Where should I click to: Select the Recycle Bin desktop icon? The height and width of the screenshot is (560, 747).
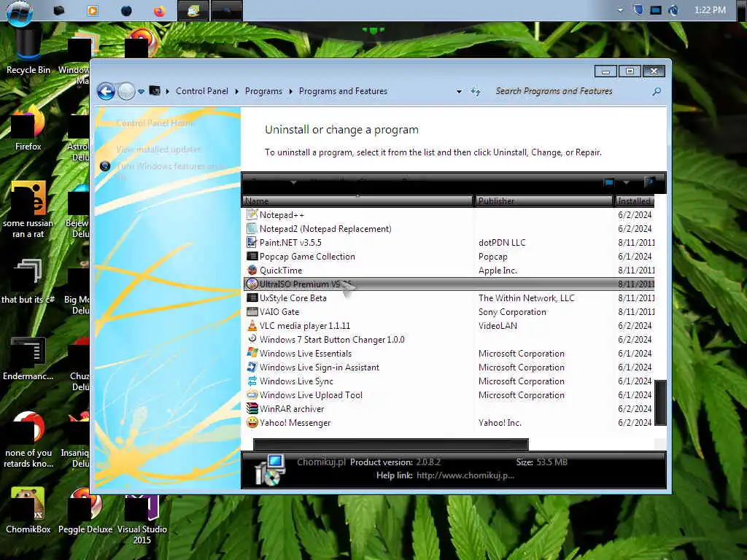28,52
